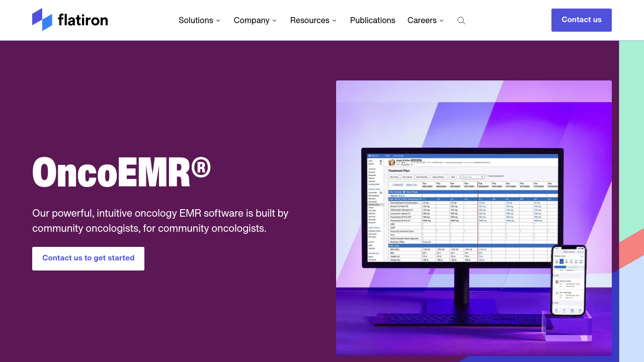Screen dimensions: 644x362
Task: Open the Solutions dropdown menu
Action: (x=199, y=20)
